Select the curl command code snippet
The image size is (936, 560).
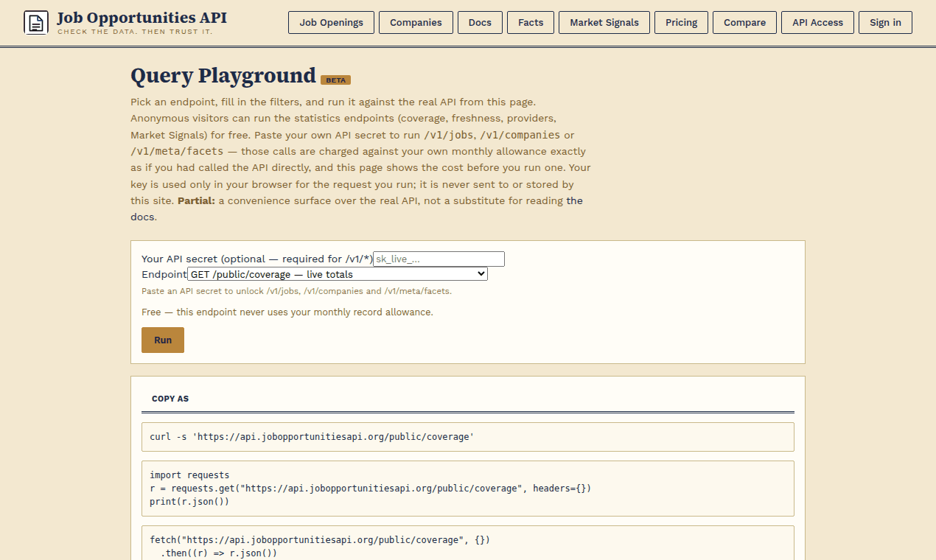[x=467, y=437]
